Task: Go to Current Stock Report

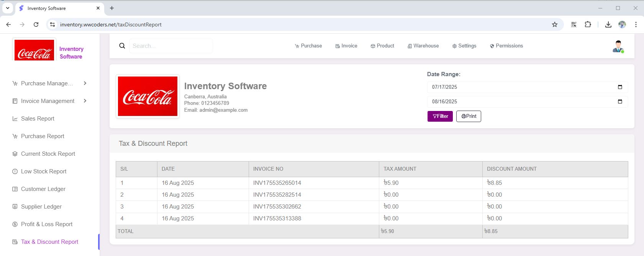Action: tap(48, 154)
